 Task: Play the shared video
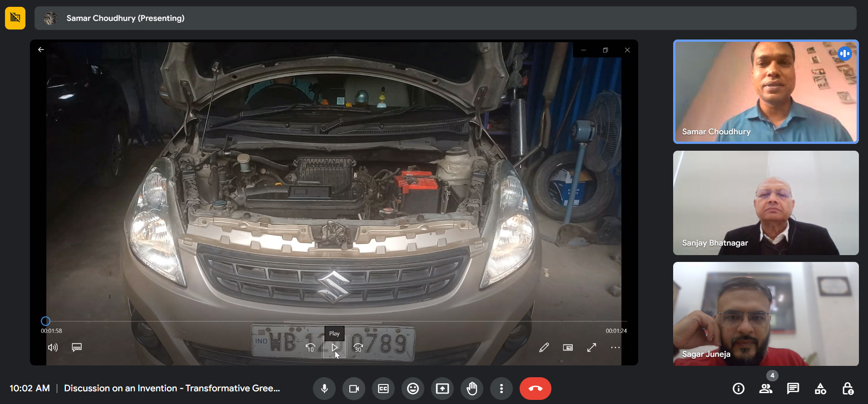tap(334, 348)
